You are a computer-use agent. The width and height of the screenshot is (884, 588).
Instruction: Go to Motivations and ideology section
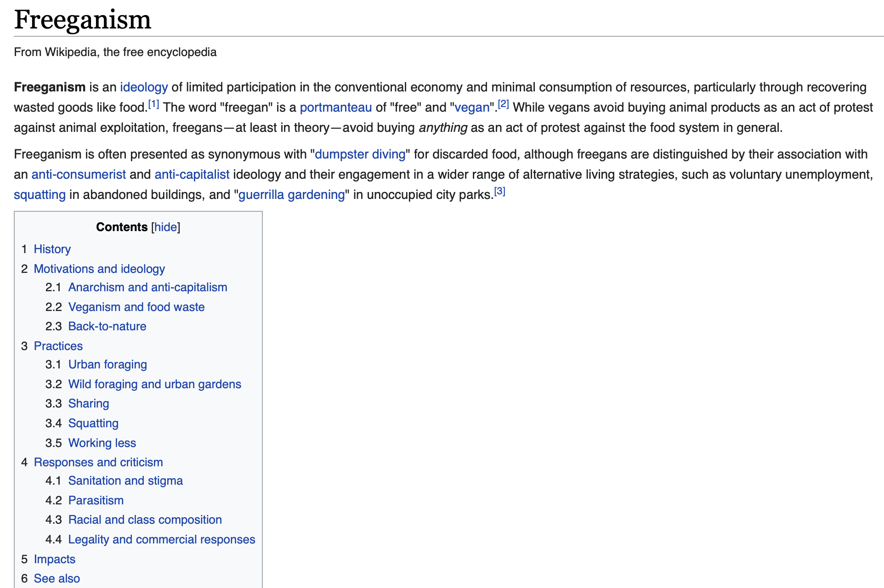coord(99,269)
